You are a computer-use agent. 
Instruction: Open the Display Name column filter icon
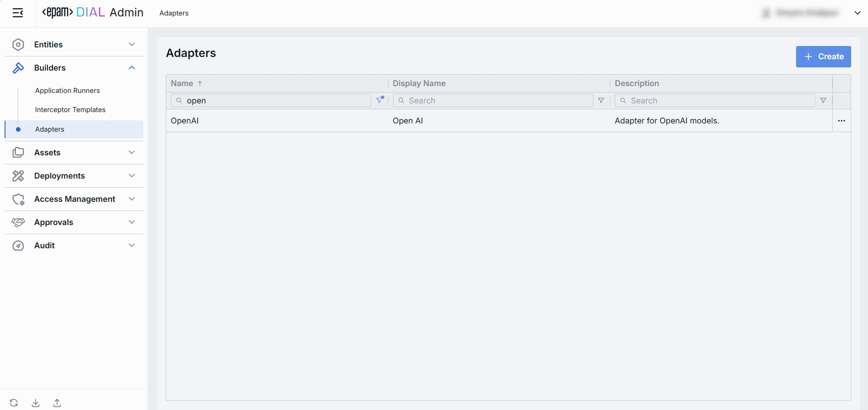click(601, 101)
